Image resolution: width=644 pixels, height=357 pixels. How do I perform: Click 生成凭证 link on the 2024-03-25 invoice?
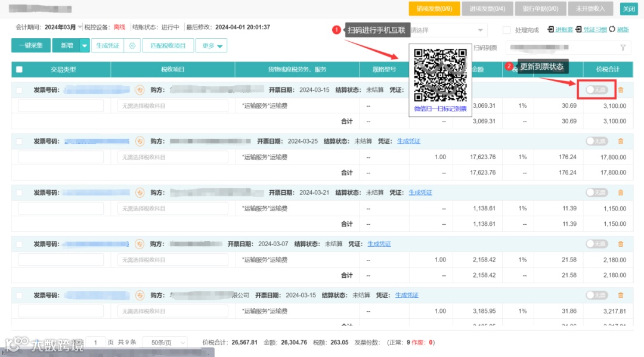(x=408, y=141)
